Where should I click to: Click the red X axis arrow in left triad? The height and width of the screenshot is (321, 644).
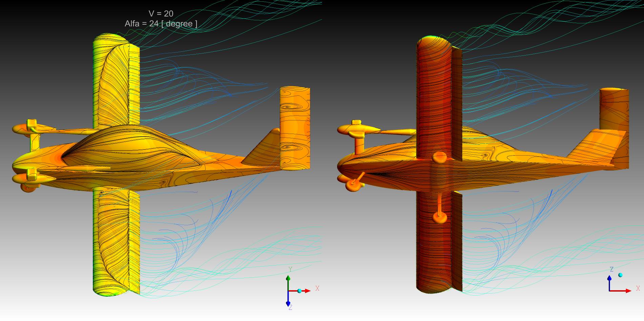306,291
